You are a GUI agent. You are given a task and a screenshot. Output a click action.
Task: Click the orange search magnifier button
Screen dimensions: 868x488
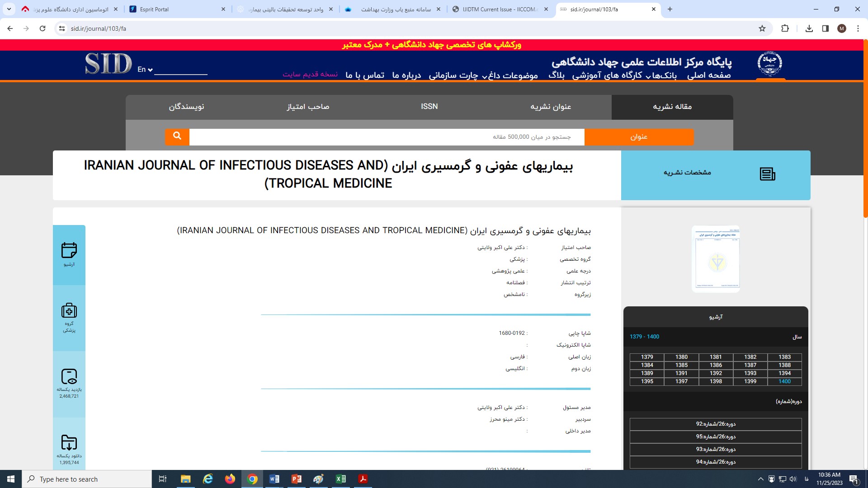(x=177, y=136)
